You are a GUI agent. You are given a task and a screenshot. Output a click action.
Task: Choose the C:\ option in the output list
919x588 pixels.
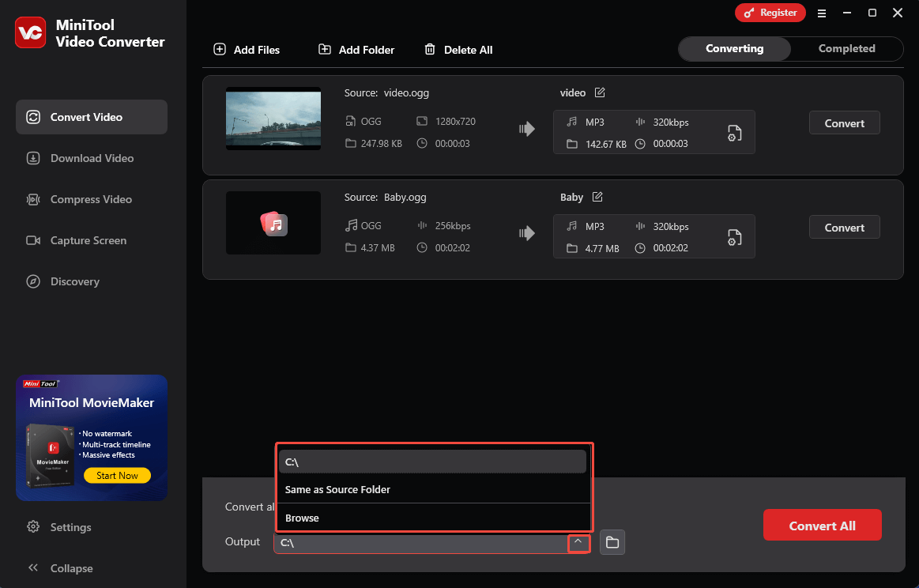click(x=432, y=462)
